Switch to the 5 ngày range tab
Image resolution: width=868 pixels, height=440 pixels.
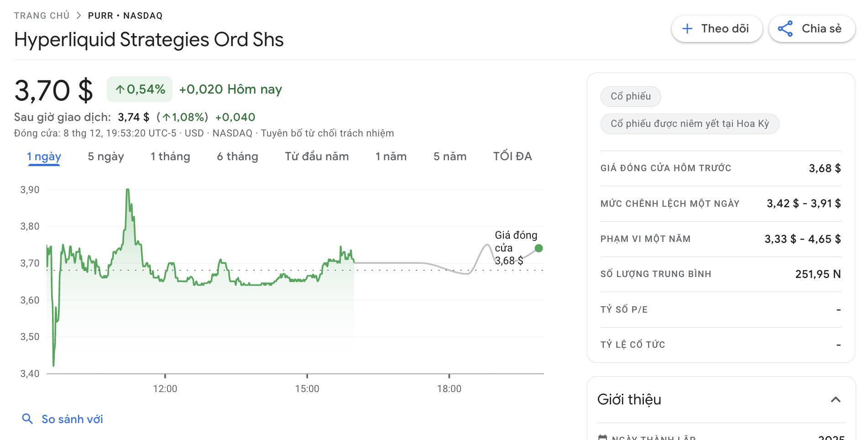pos(106,157)
